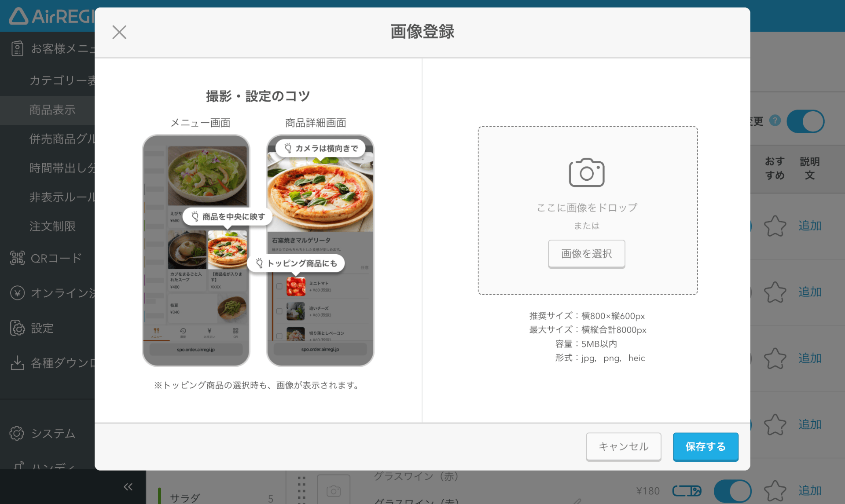
Task: Click 追加 link in fourth product row
Action: 810,424
